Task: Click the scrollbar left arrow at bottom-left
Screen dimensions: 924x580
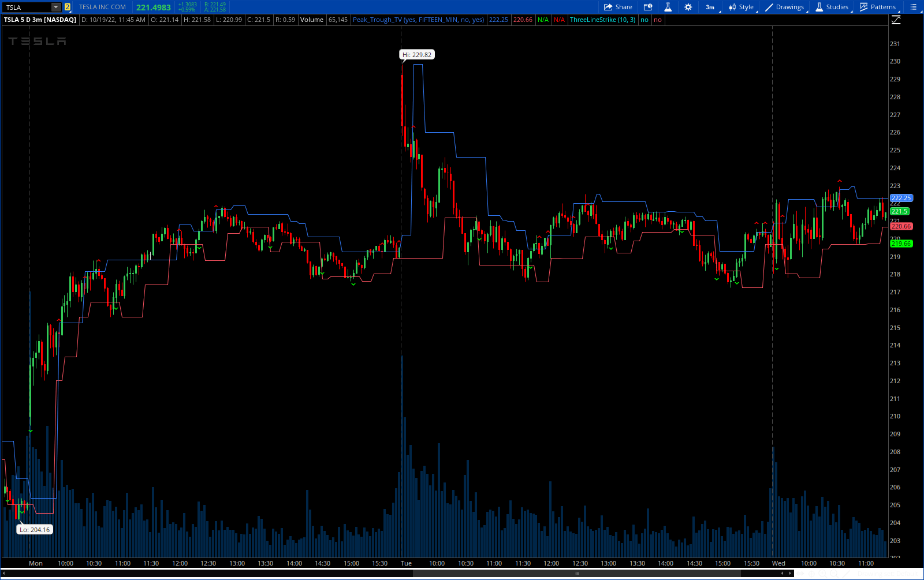Action: (x=4, y=574)
